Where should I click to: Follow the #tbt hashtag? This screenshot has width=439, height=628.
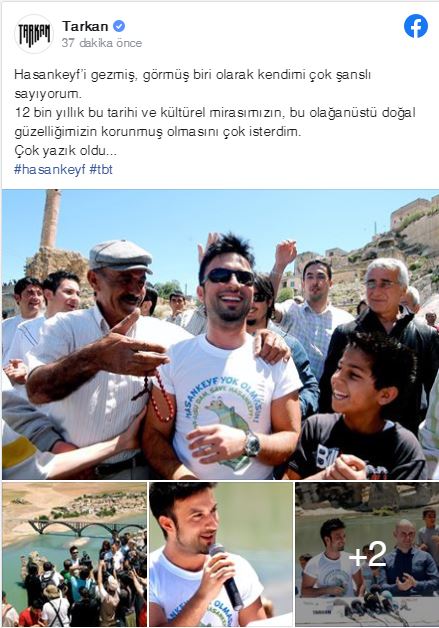[101, 169]
